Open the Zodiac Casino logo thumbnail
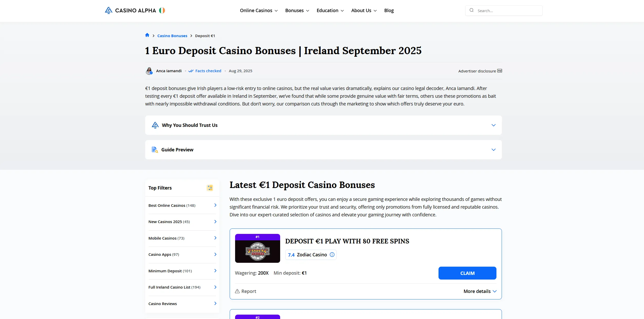Image resolution: width=644 pixels, height=319 pixels. coord(257,248)
